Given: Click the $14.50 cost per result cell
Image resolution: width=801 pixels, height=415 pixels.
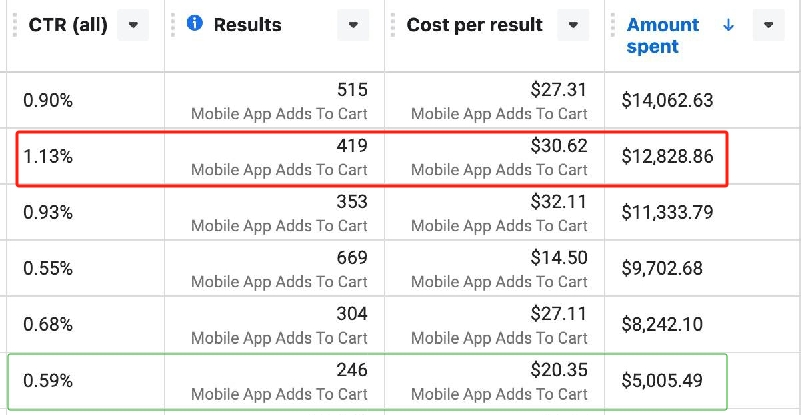Looking at the screenshot, I should point(559,258).
